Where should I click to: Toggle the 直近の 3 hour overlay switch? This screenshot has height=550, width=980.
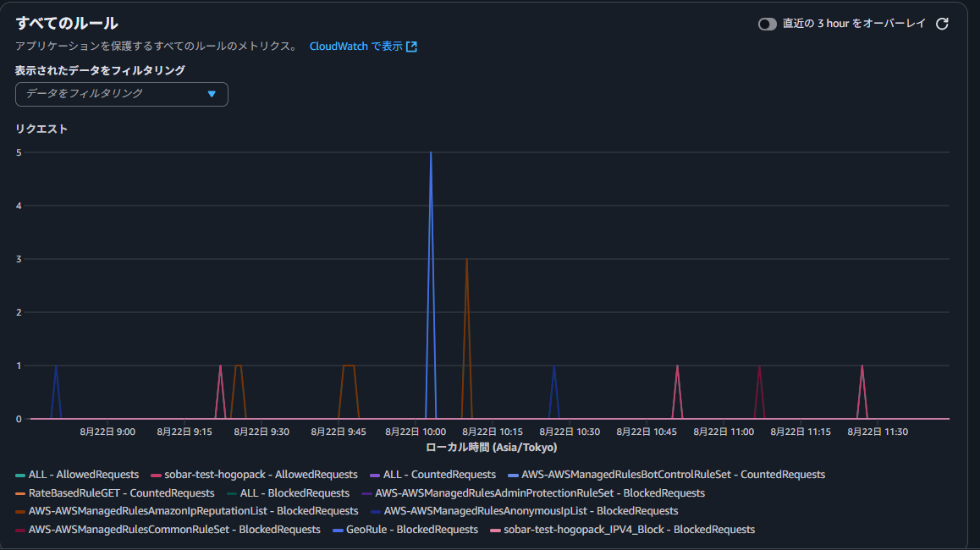767,24
